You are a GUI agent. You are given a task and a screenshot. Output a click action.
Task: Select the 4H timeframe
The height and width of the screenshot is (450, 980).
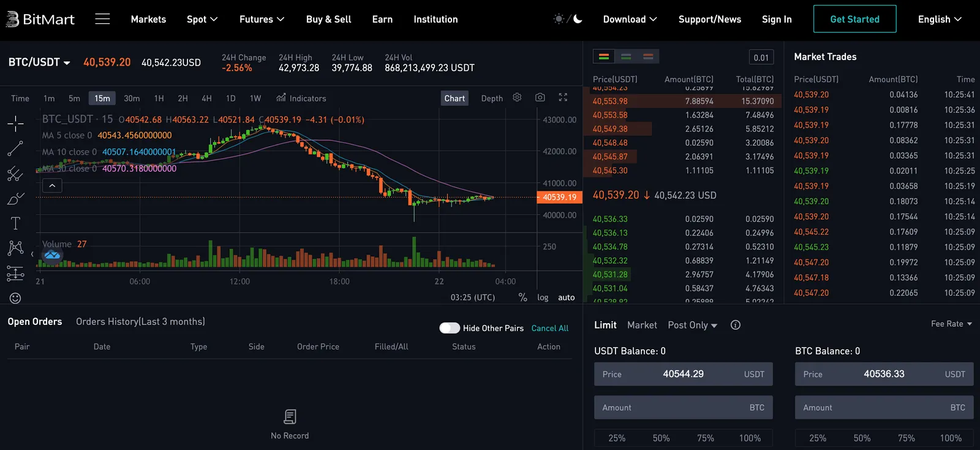(x=207, y=98)
